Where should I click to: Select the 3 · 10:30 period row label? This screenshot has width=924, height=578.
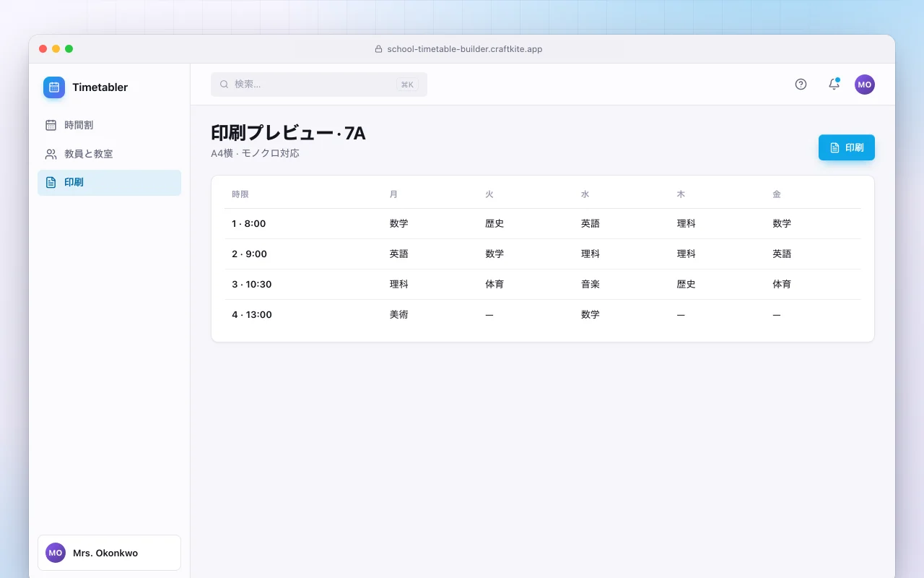tap(252, 285)
